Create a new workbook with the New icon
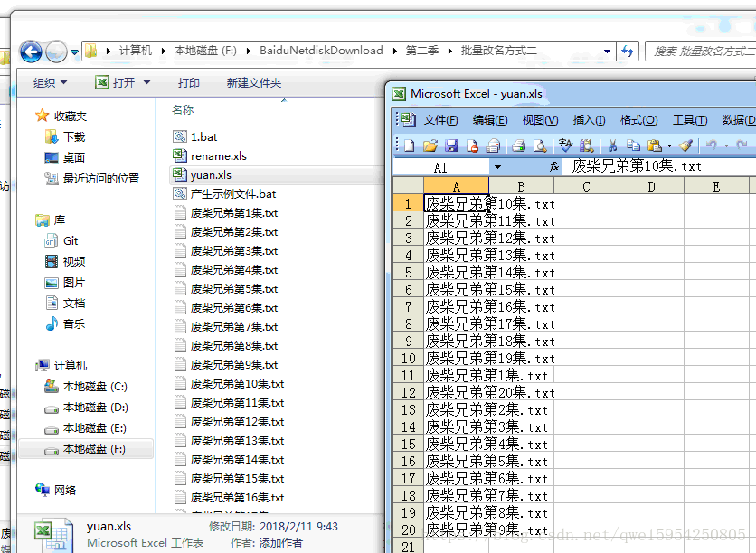The image size is (756, 553). (409, 145)
